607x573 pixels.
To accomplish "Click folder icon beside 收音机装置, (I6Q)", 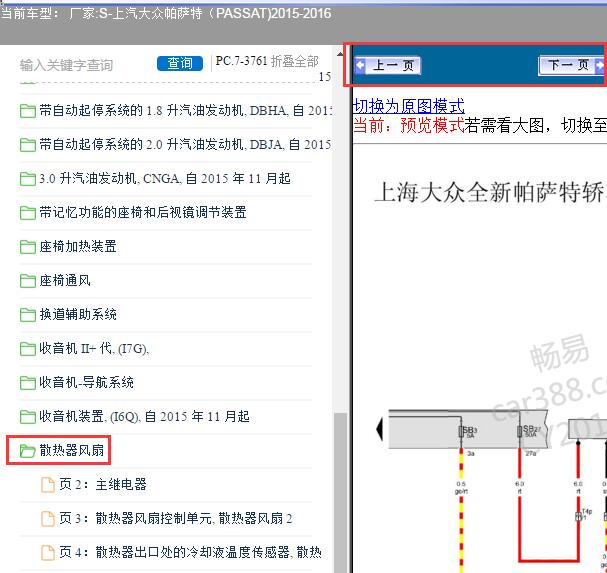I will pyautogui.click(x=27, y=417).
